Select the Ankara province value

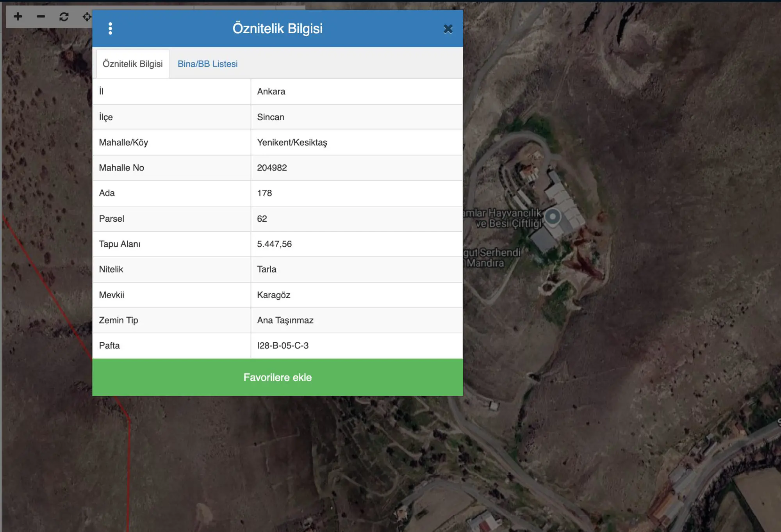271,92
